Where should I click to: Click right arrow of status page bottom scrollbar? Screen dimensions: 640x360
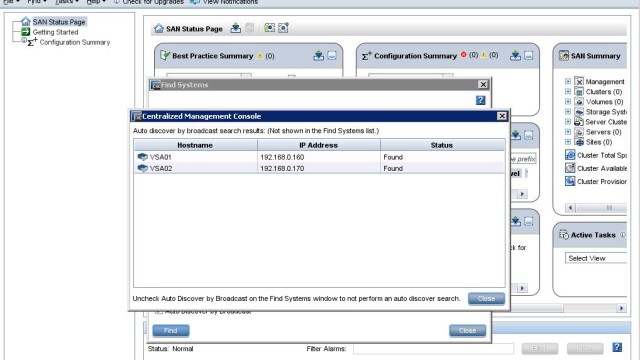pos(621,308)
